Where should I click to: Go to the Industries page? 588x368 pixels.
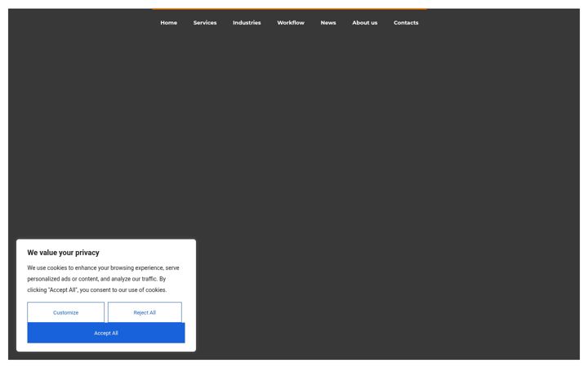click(247, 23)
